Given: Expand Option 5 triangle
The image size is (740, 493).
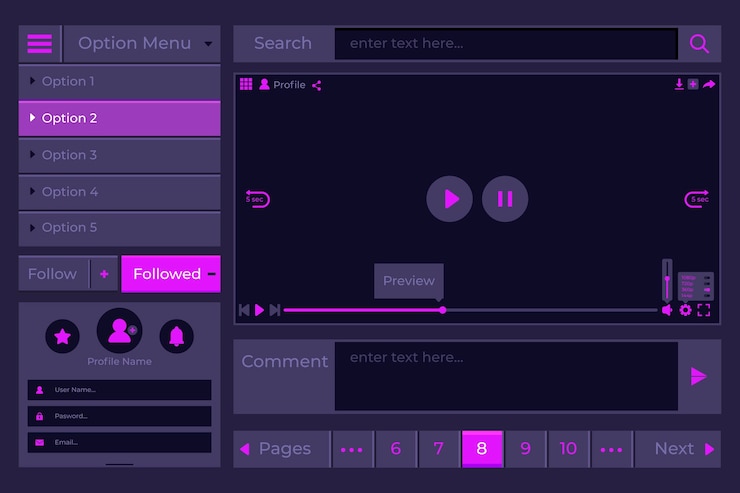Looking at the screenshot, I should [x=32, y=228].
